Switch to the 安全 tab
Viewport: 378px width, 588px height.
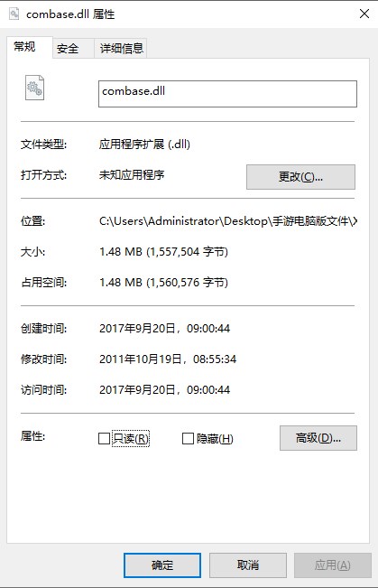tap(68, 49)
